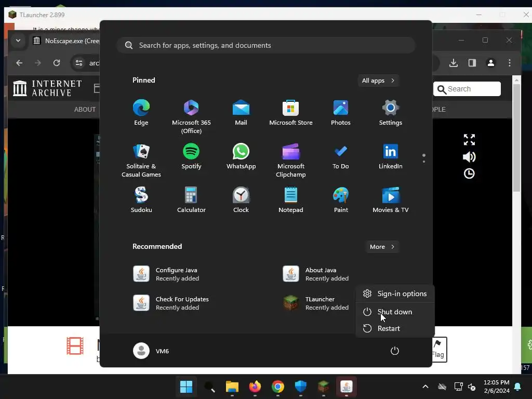Viewport: 532px width, 399px height.
Task: Expand More recommended items
Action: point(382,247)
